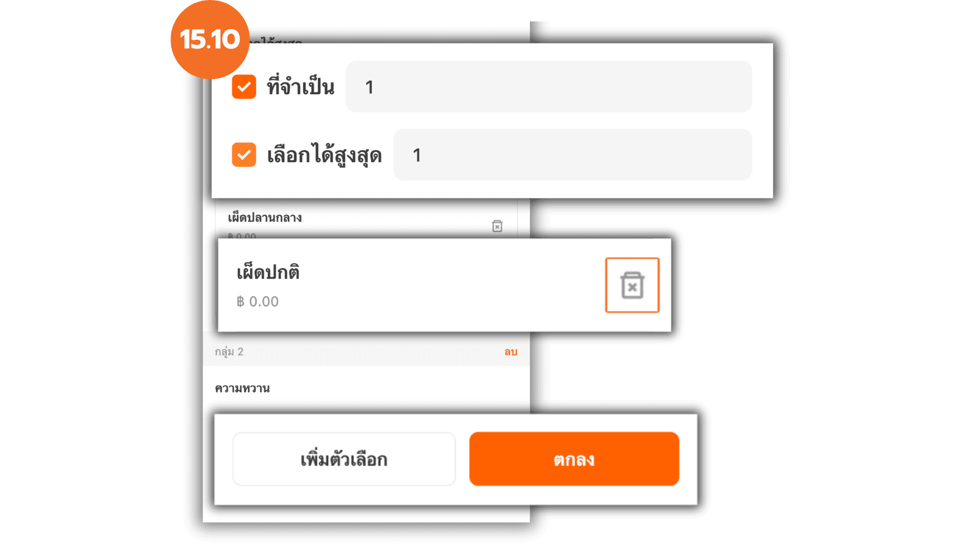Click trash icon beside เผ็ดปลานกลาง
The height and width of the screenshot is (551, 980).
[x=497, y=226]
